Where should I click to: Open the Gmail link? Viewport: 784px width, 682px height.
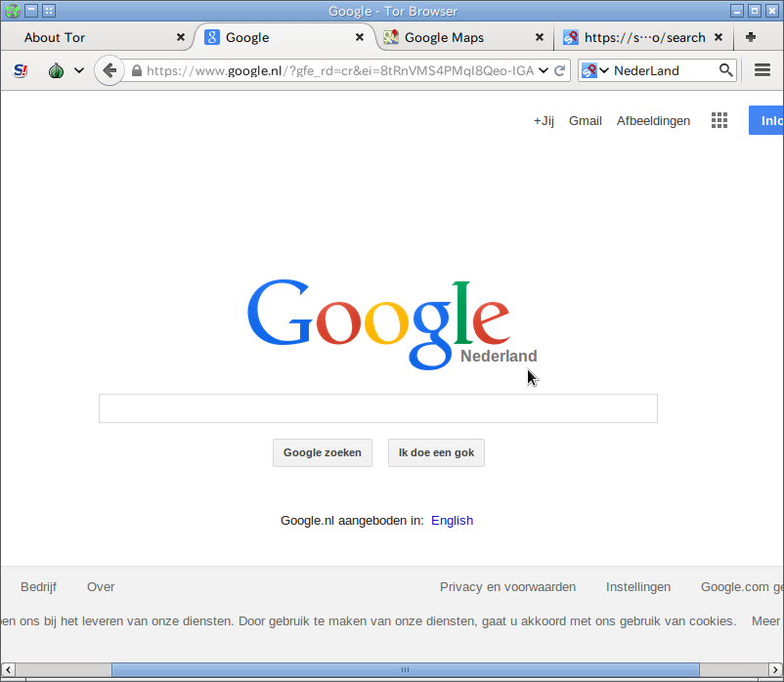(x=585, y=121)
